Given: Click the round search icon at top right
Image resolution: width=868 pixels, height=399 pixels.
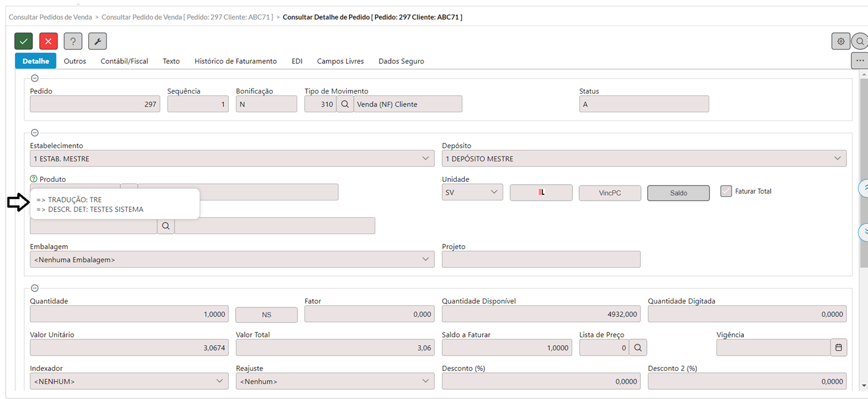Looking at the screenshot, I should [860, 42].
